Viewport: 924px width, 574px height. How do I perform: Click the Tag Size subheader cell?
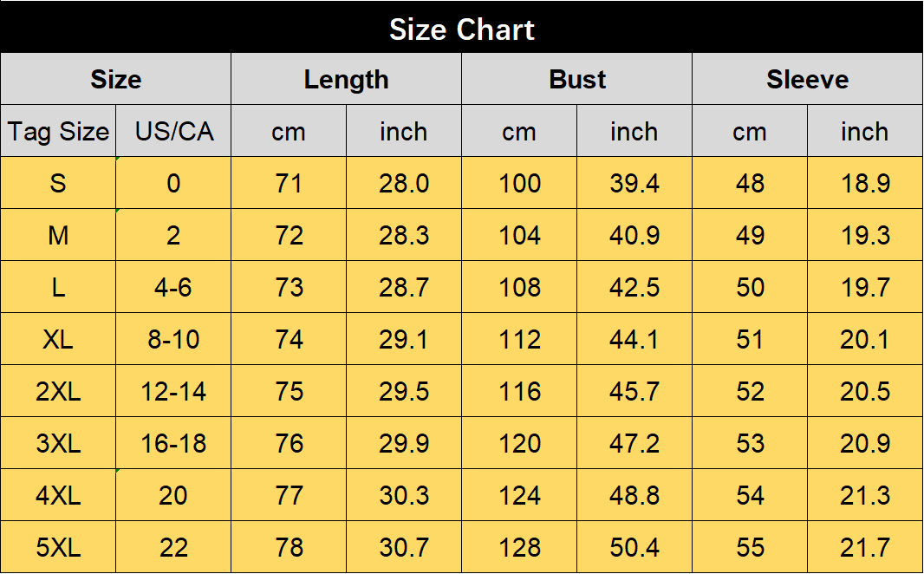tap(58, 131)
